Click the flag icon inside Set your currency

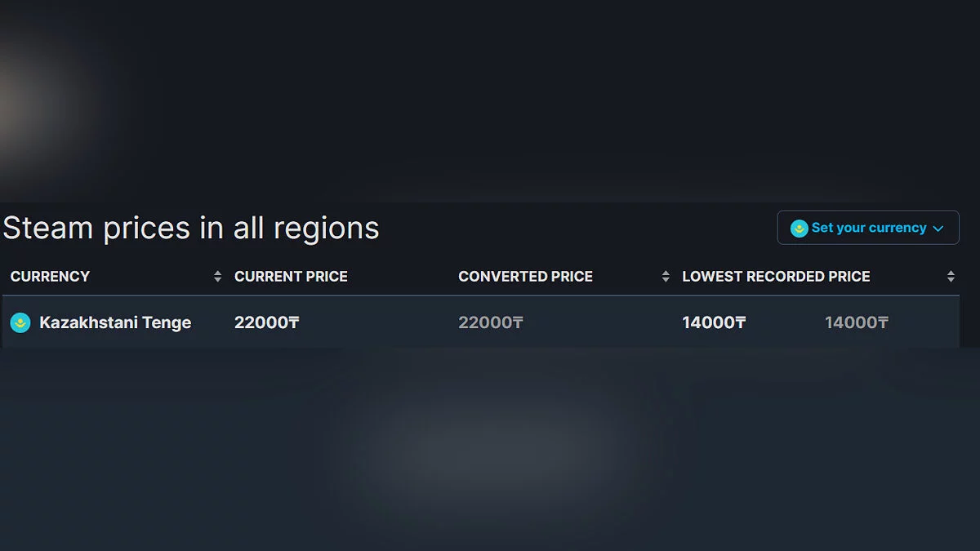(799, 229)
